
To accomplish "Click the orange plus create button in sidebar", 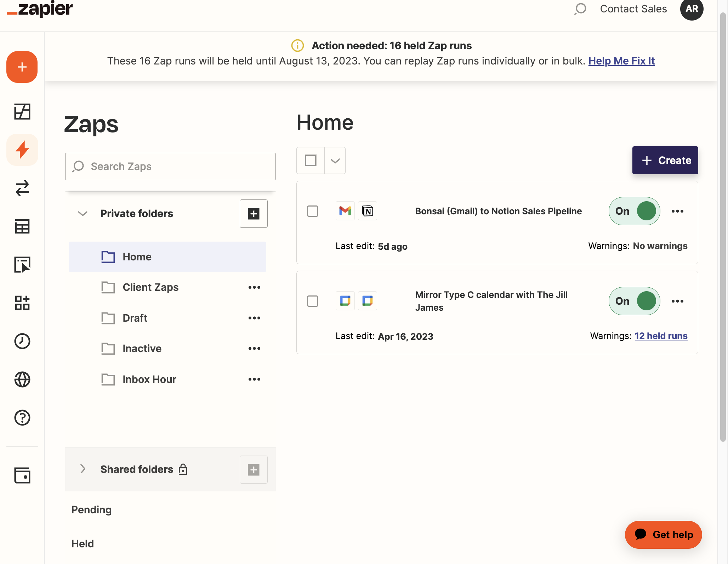I will pos(22,67).
